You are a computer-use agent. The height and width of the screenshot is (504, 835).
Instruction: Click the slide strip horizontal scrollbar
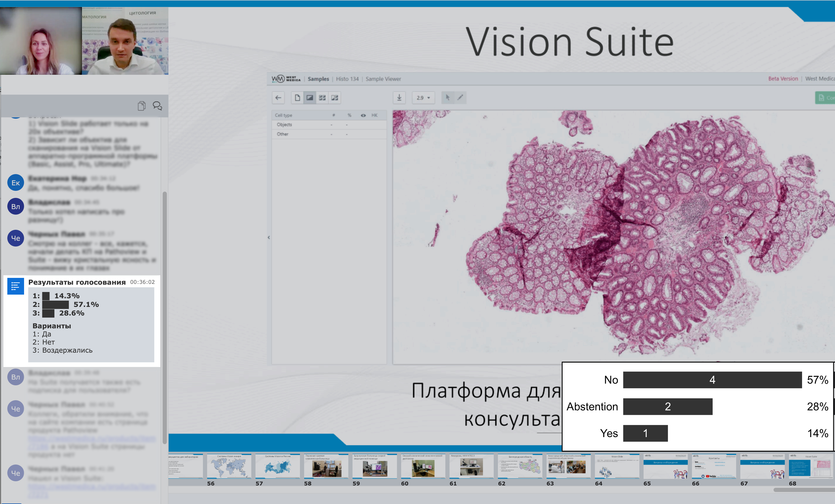[804, 490]
